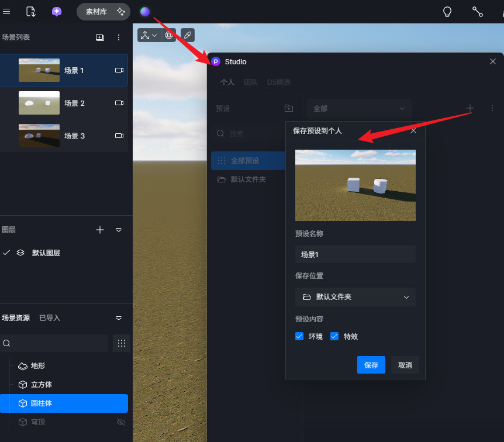This screenshot has height=442, width=504.
Task: Click the 预设名称 input field
Action: 355,254
